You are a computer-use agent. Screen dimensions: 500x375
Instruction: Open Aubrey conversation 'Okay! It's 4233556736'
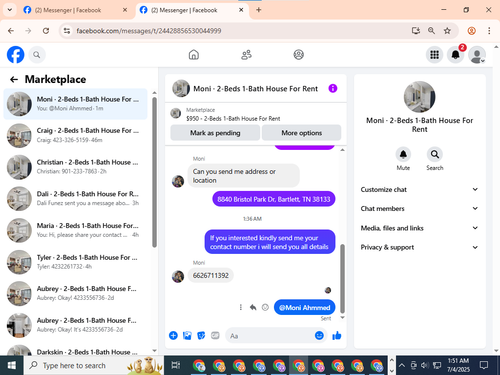(75, 325)
